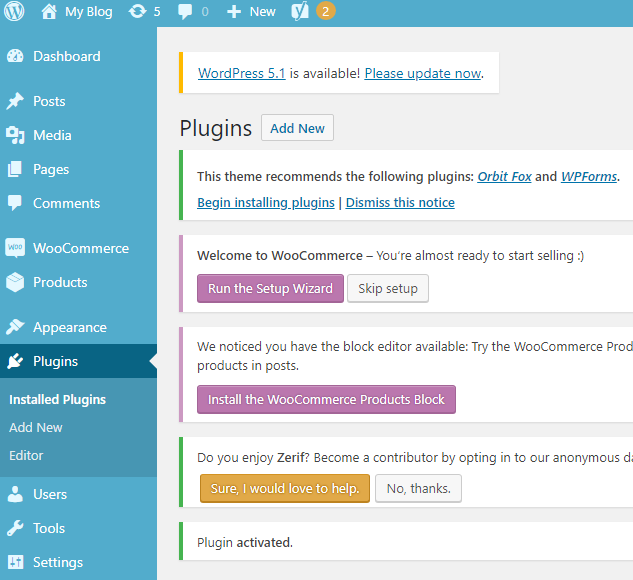Screen dimensions: 633x580
Task: Select Installed Plugins submenu entry
Action: click(57, 399)
